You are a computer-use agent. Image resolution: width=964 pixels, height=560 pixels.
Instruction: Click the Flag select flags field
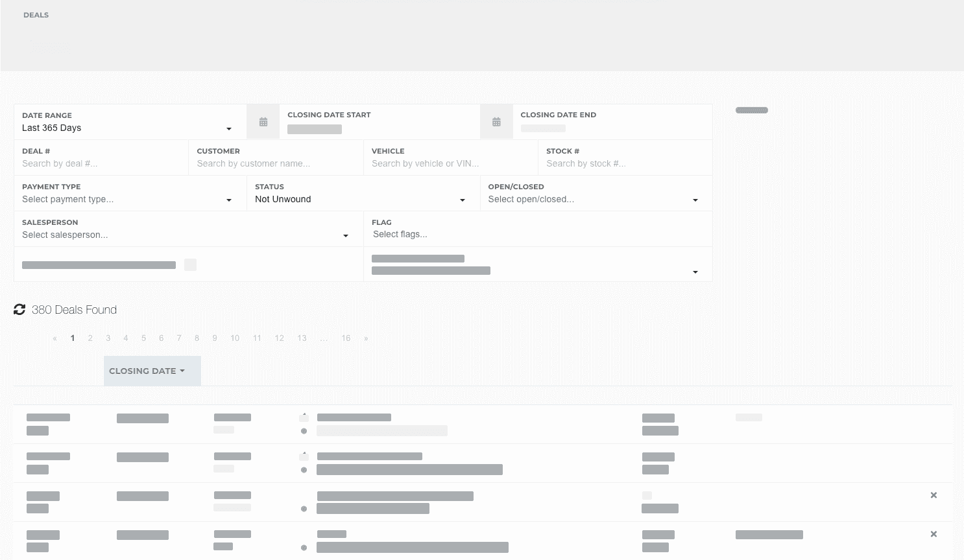537,235
